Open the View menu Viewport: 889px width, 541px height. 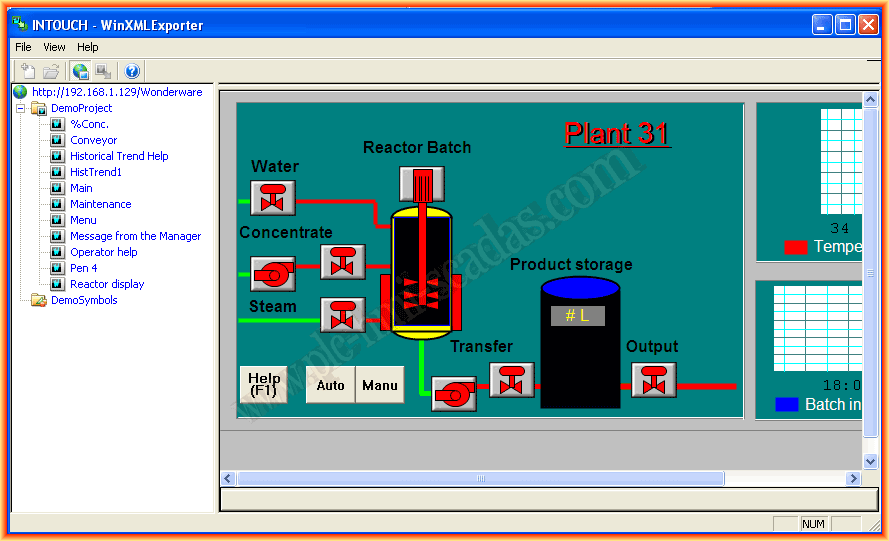(x=54, y=47)
